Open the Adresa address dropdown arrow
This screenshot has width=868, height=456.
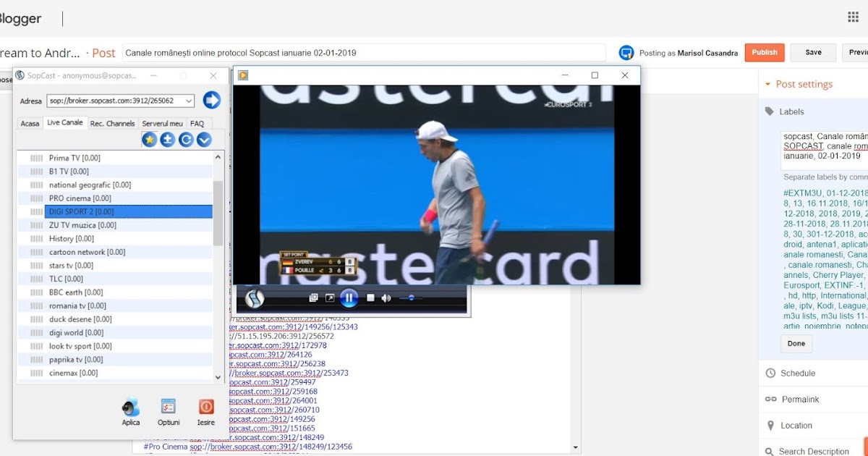[x=189, y=101]
